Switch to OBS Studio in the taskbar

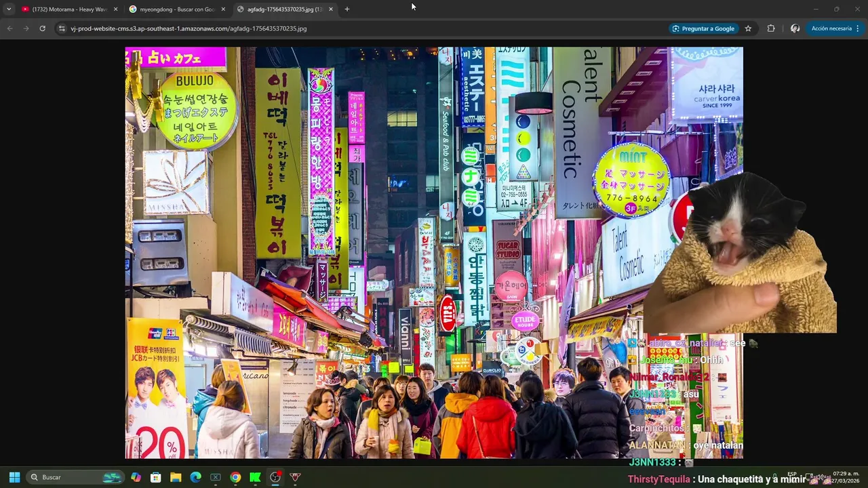275,477
